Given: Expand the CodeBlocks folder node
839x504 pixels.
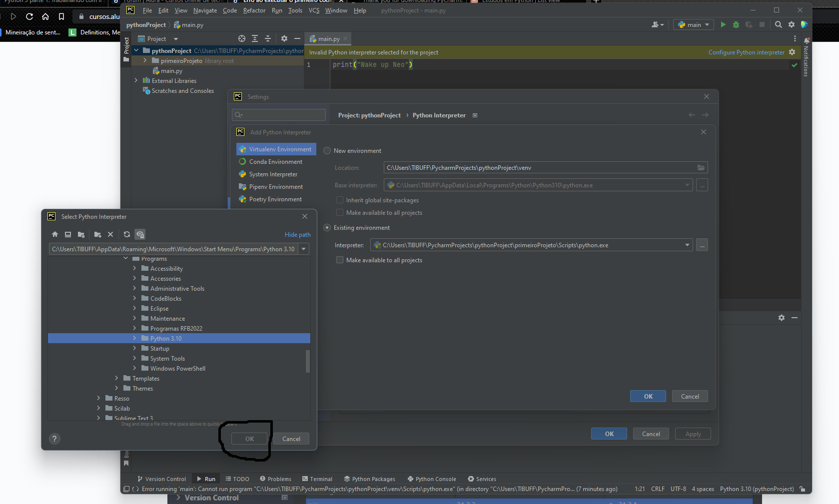Looking at the screenshot, I should pyautogui.click(x=134, y=298).
